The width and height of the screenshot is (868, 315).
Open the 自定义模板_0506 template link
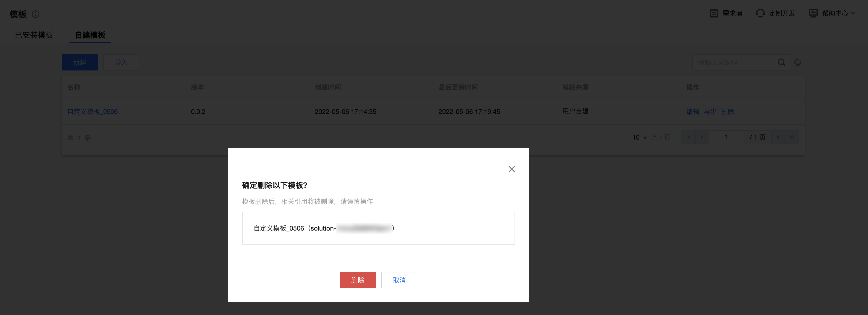click(x=92, y=111)
